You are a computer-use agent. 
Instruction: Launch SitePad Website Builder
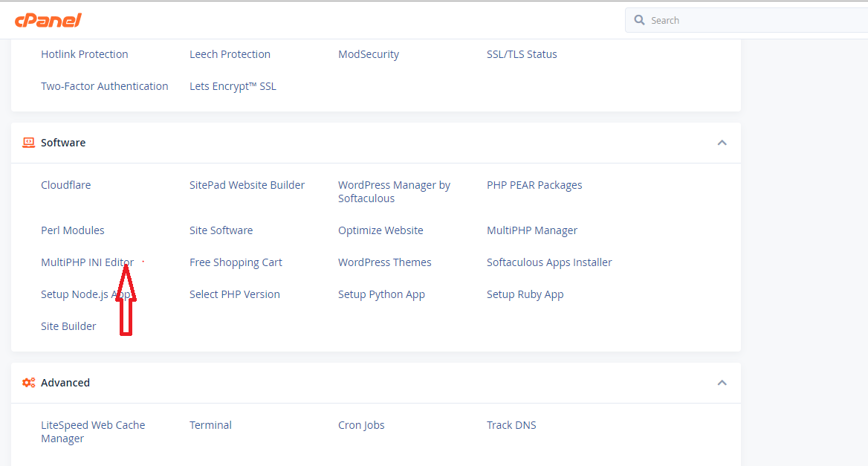point(247,185)
